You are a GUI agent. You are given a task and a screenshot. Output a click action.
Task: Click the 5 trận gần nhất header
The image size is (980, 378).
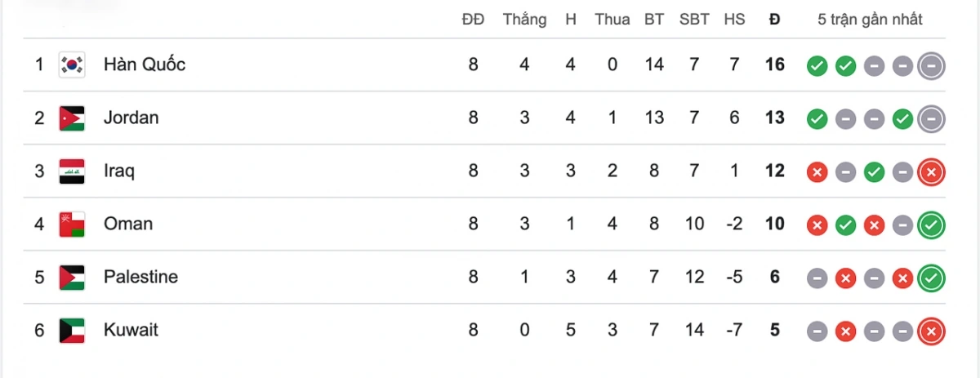870,20
